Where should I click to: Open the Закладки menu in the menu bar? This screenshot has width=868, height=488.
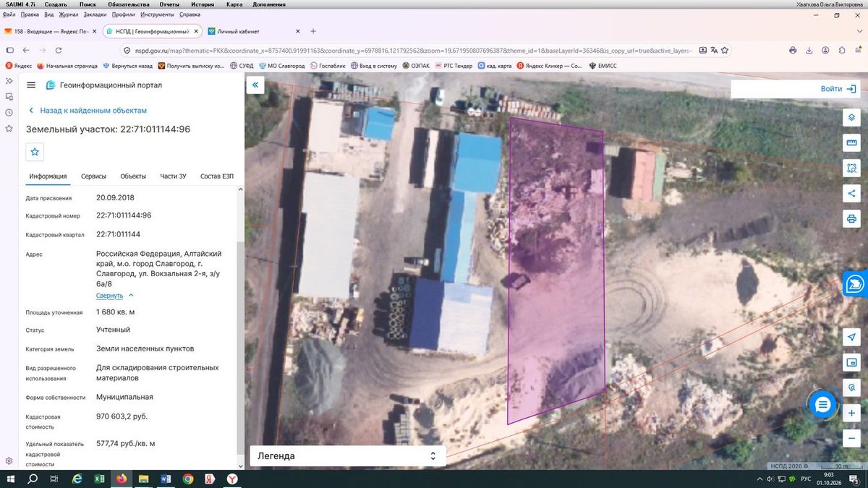[95, 14]
